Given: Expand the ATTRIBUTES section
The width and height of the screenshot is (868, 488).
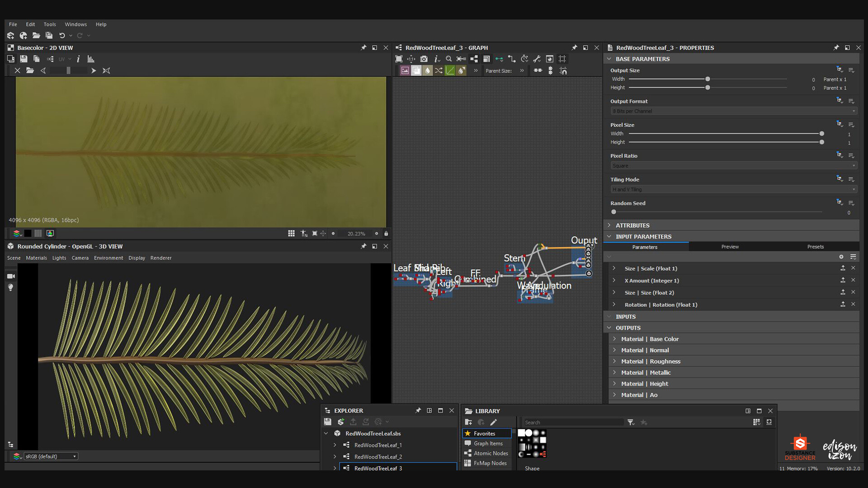Looking at the screenshot, I should 632,225.
